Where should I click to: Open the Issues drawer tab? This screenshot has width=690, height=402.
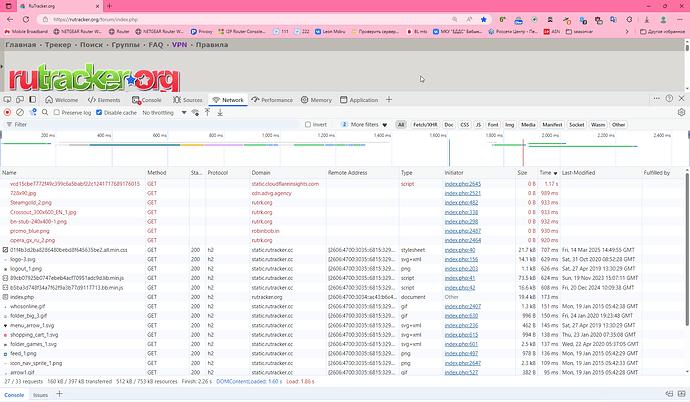(x=40, y=395)
